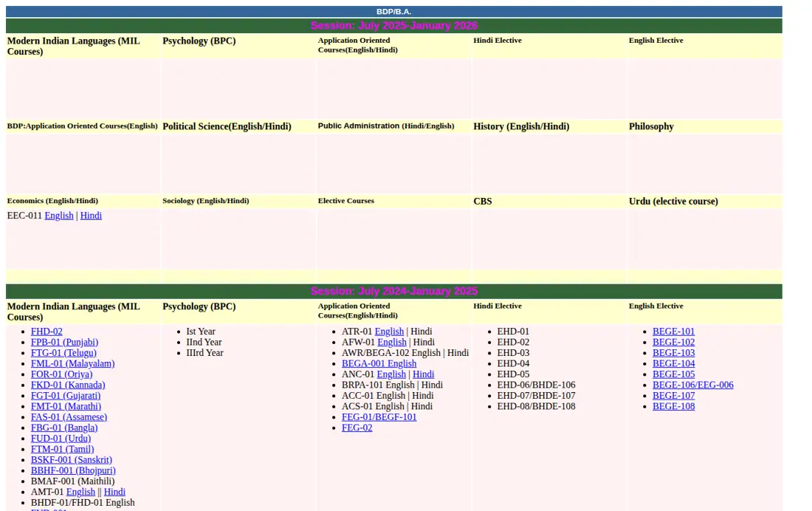Select the Elective Courses heading
812x511 pixels.
(346, 201)
